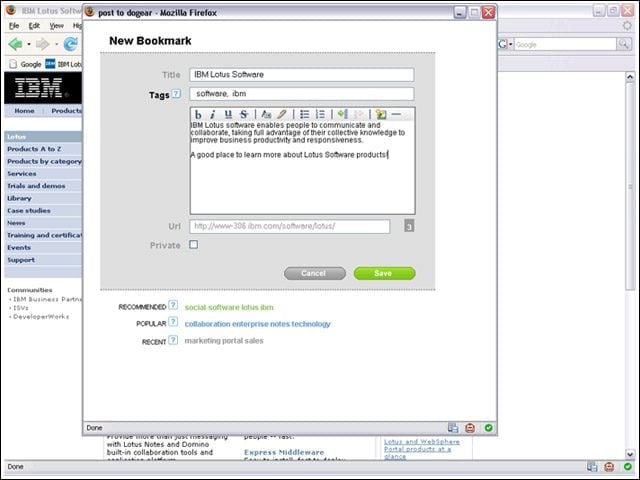Toggle strikethrough formatting in the editor
Image resolution: width=640 pixels, height=480 pixels.
coord(244,115)
